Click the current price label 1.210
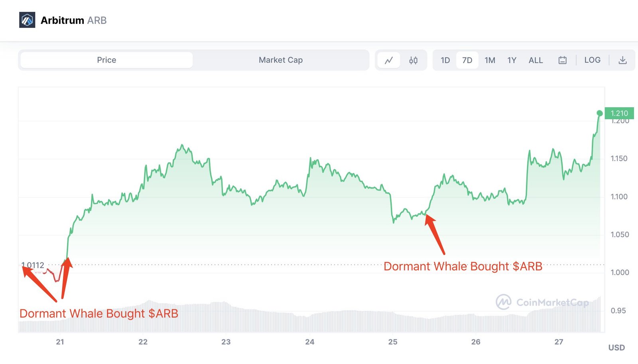Image resolution: width=638 pixels, height=364 pixels. click(619, 113)
